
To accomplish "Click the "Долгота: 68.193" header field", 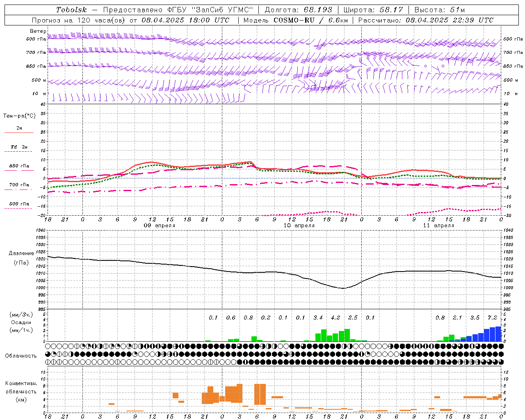I will point(298,10).
